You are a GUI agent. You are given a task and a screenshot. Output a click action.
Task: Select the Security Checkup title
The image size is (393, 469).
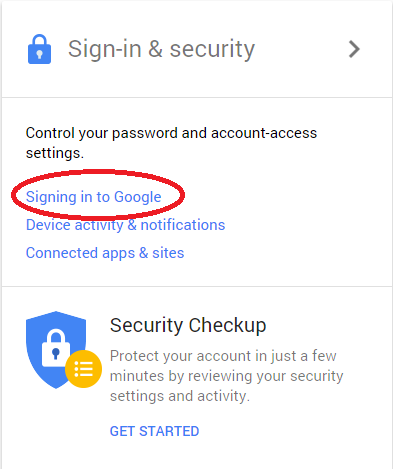click(188, 325)
